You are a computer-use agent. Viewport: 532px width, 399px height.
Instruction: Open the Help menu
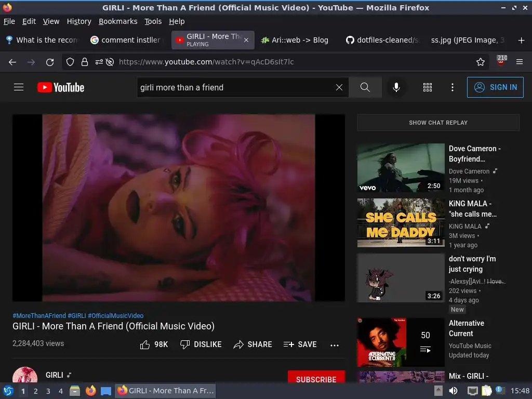pyautogui.click(x=177, y=21)
